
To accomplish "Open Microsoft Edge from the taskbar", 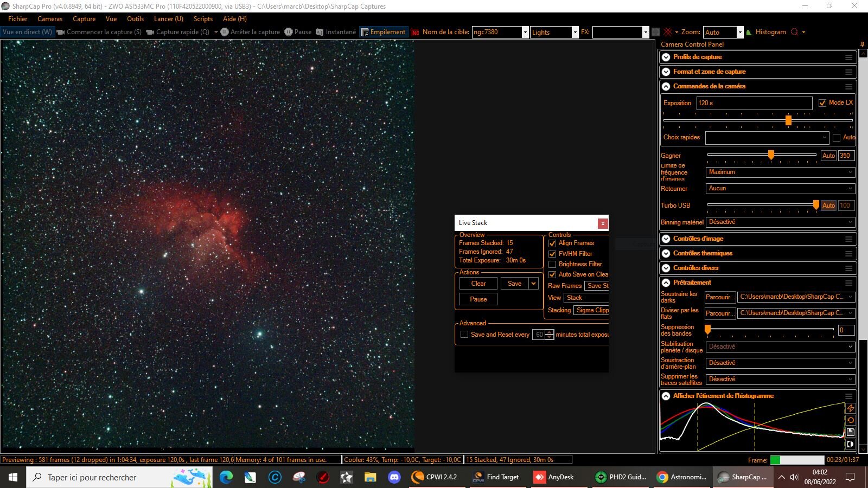I will pos(226,477).
